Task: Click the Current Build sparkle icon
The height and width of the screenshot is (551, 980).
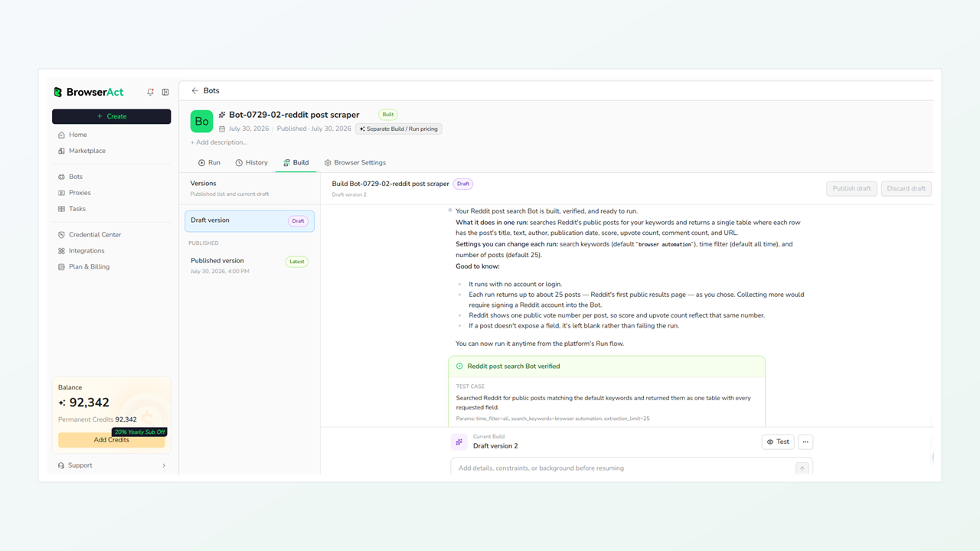Action: (459, 442)
